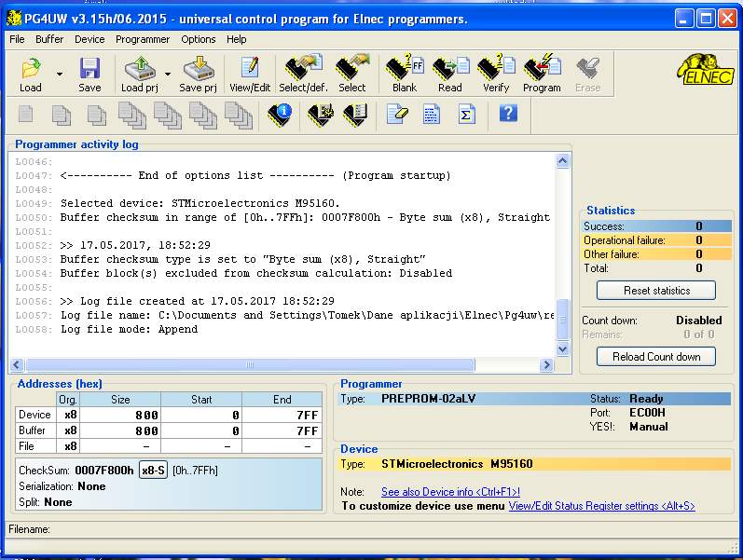Click the buffer erase (eraser) icon

tap(397, 115)
